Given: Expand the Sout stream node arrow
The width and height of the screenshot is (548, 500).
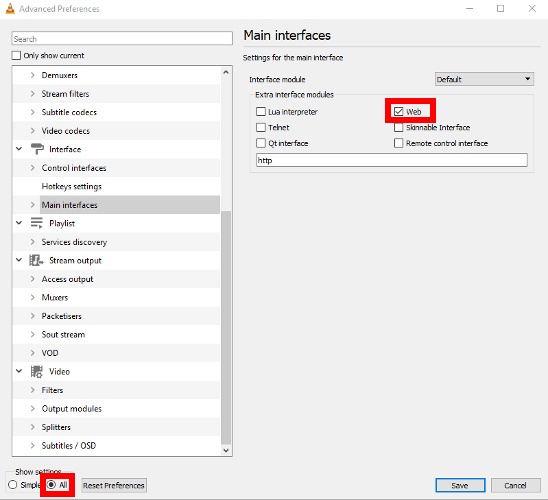Looking at the screenshot, I should click(33, 334).
